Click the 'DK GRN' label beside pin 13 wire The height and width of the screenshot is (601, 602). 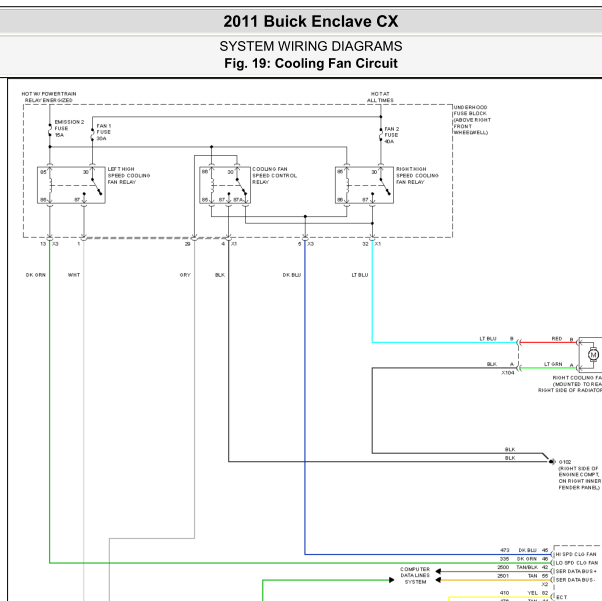tap(36, 275)
